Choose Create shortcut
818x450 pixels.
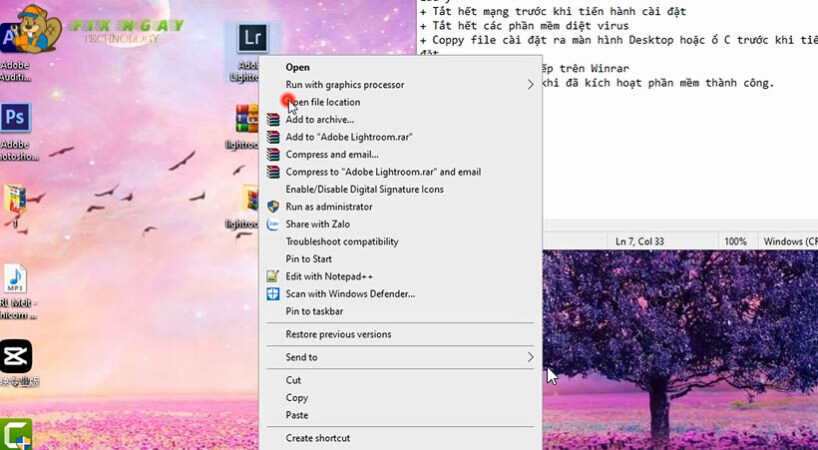click(401, 438)
